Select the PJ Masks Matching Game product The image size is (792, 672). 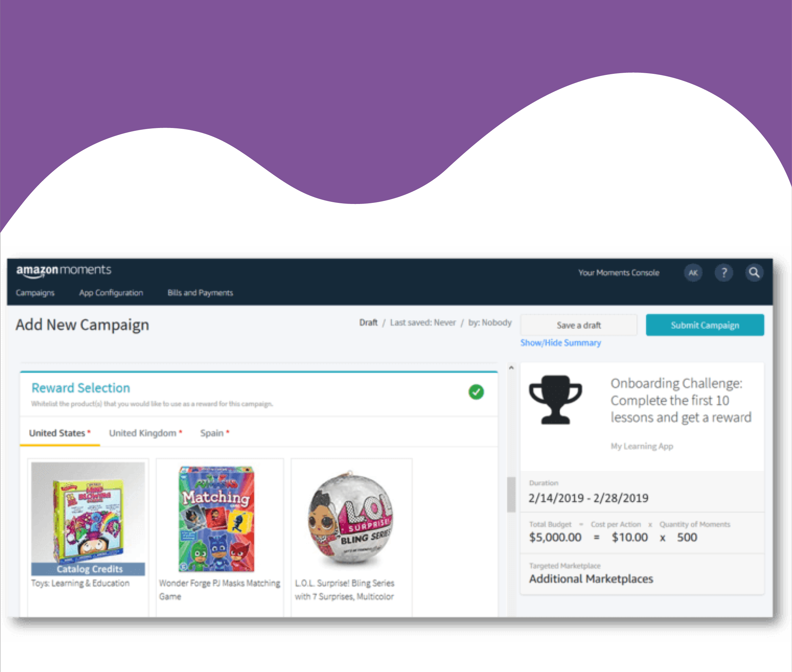click(220, 518)
